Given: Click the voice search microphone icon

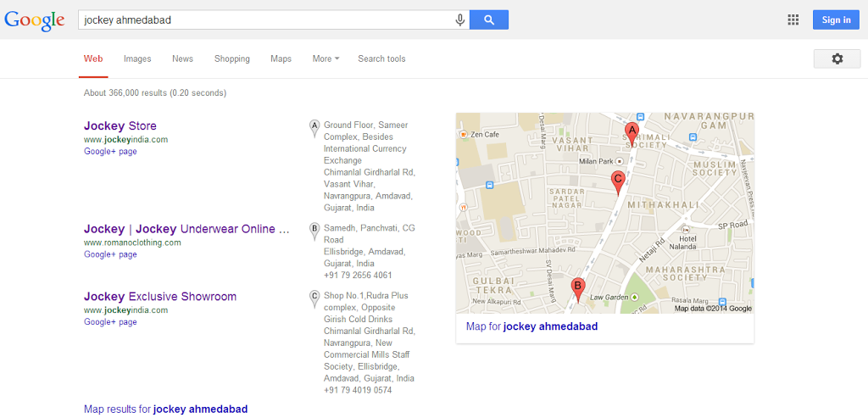Looking at the screenshot, I should tap(460, 20).
